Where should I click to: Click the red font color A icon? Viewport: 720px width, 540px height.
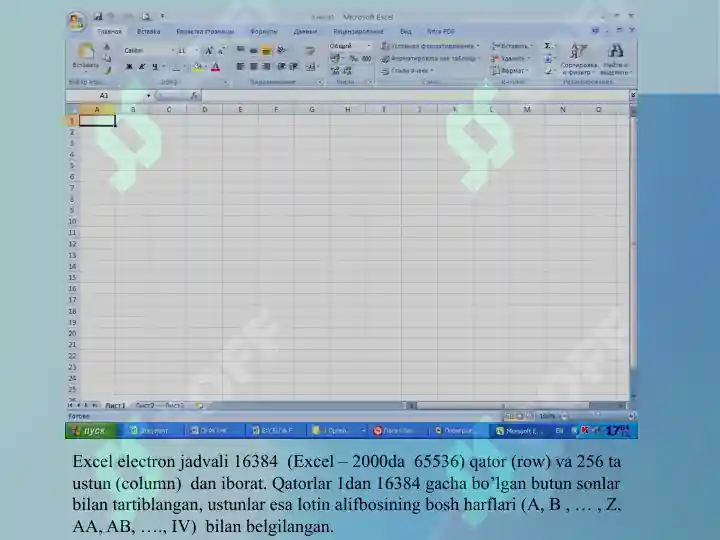click(x=215, y=68)
